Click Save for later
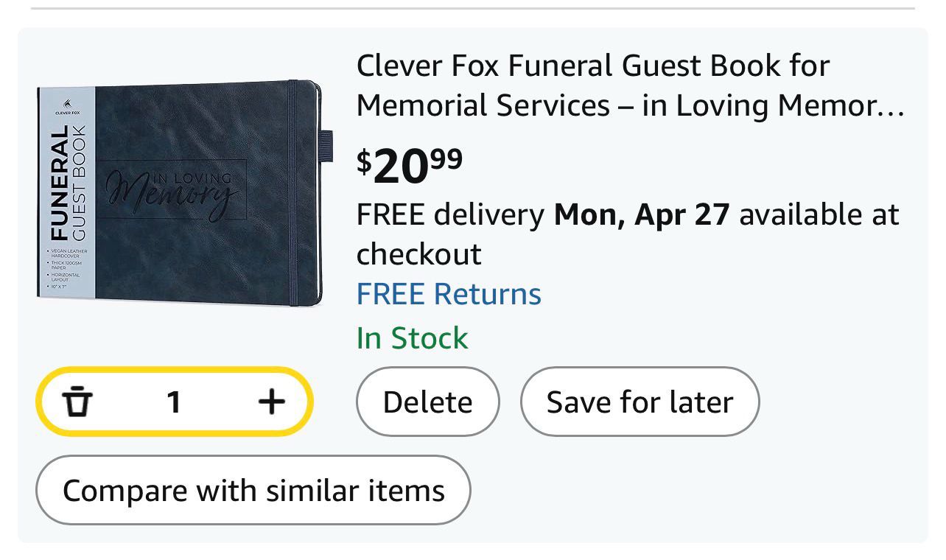This screenshot has height=560, width=946. pyautogui.click(x=640, y=402)
